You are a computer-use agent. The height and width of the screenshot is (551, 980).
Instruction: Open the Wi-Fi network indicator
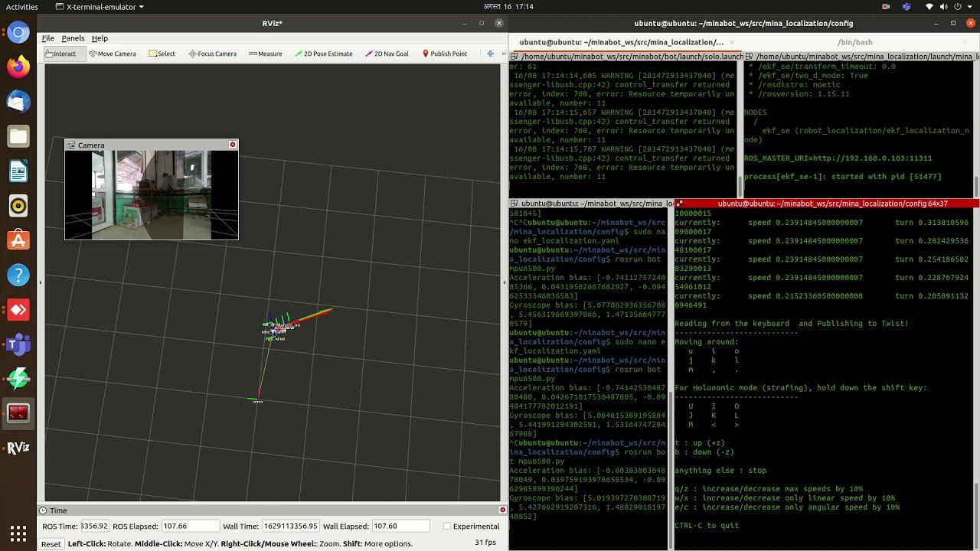[x=930, y=6]
